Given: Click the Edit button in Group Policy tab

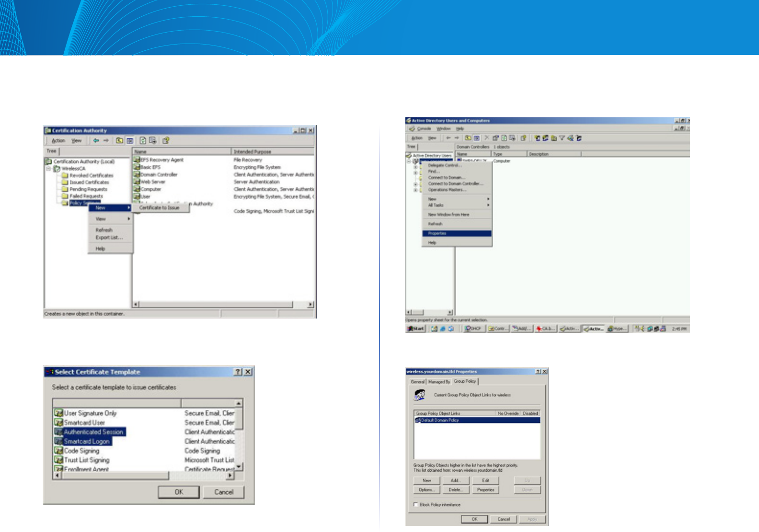Looking at the screenshot, I should 485,481.
